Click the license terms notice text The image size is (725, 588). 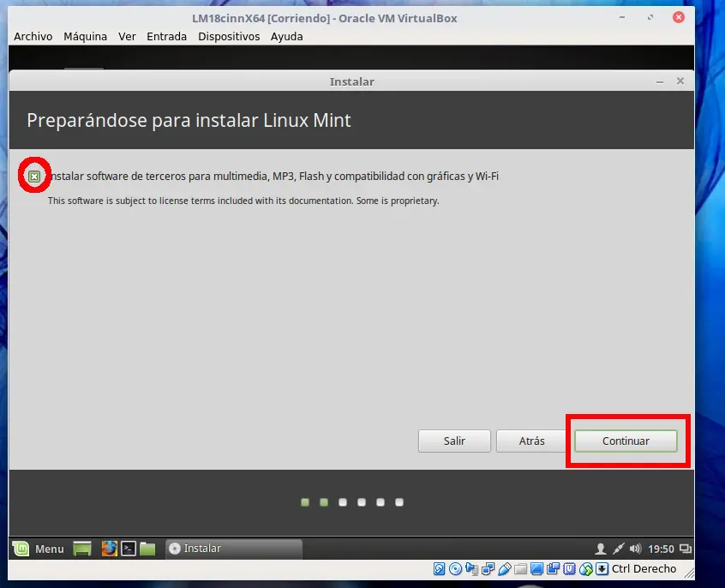(243, 201)
